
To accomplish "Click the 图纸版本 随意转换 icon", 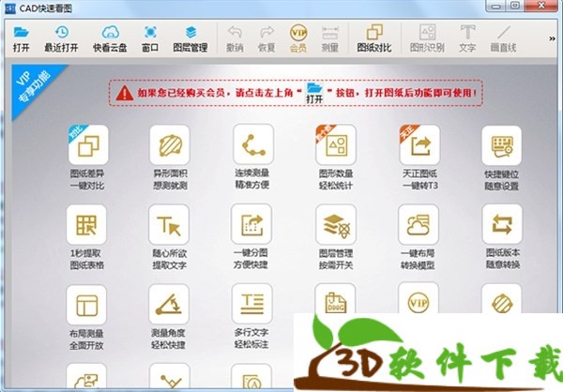I will click(502, 224).
